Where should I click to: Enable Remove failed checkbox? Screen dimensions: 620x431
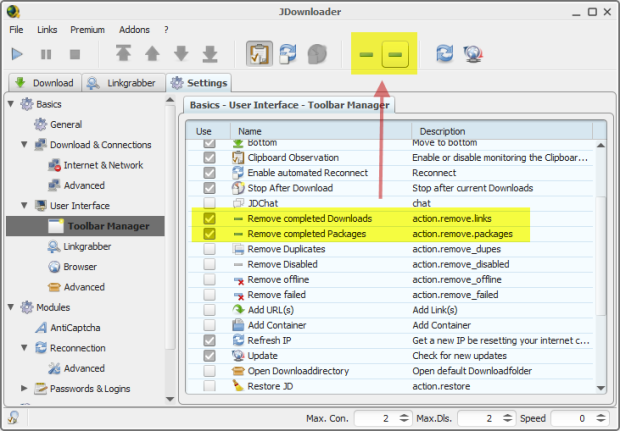tap(209, 295)
